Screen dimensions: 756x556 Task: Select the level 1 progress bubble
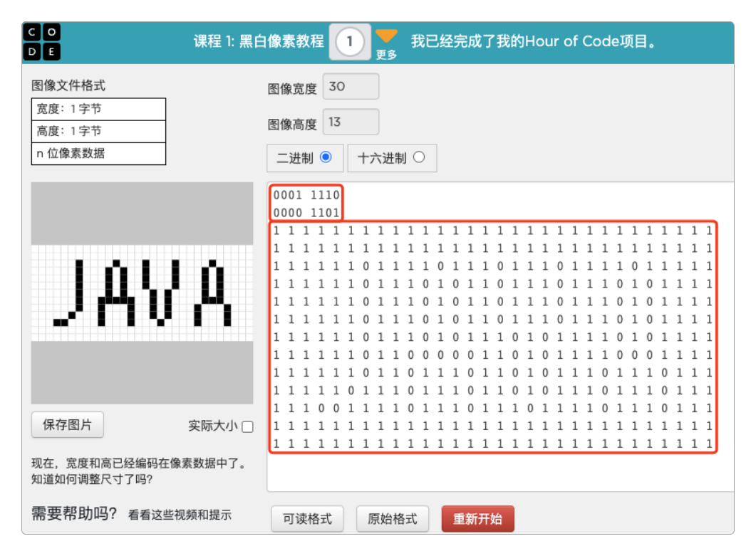coord(350,42)
